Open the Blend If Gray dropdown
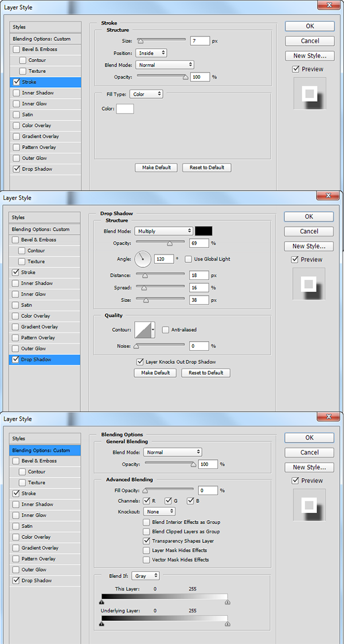 point(145,575)
